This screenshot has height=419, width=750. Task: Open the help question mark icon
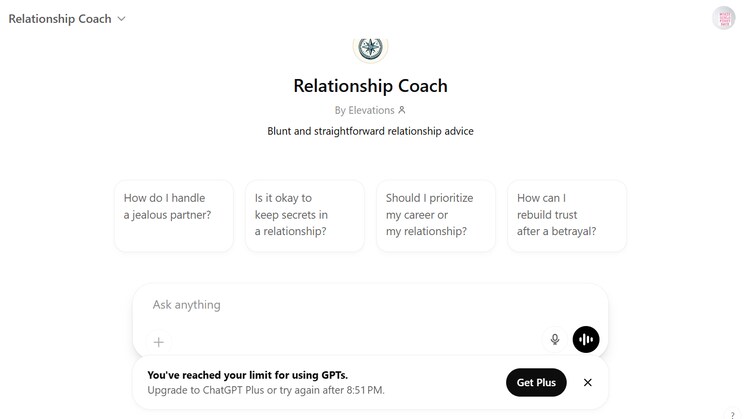coord(732,414)
